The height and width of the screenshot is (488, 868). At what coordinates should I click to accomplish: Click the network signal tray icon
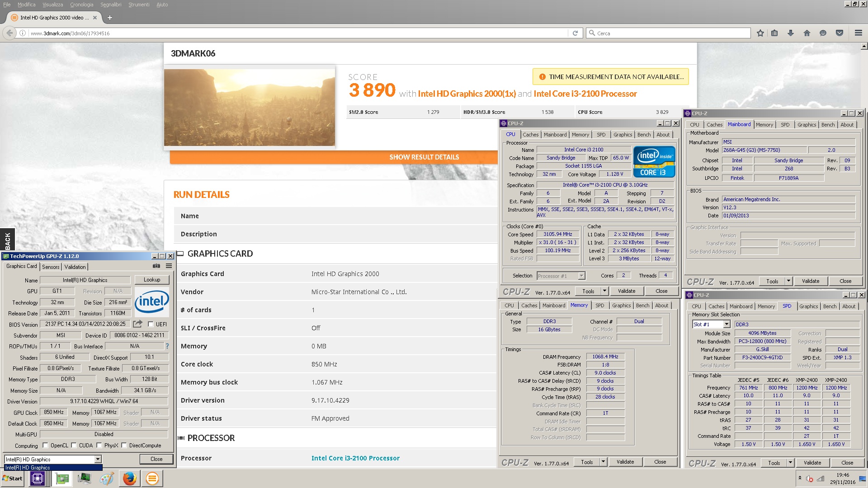click(821, 479)
